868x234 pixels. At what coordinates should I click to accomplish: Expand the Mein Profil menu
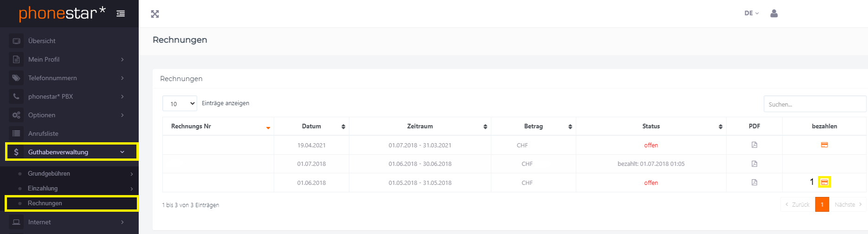[69, 59]
